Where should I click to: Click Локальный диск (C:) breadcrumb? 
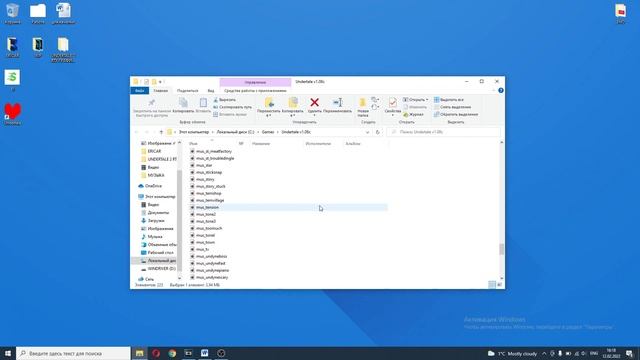(x=235, y=132)
